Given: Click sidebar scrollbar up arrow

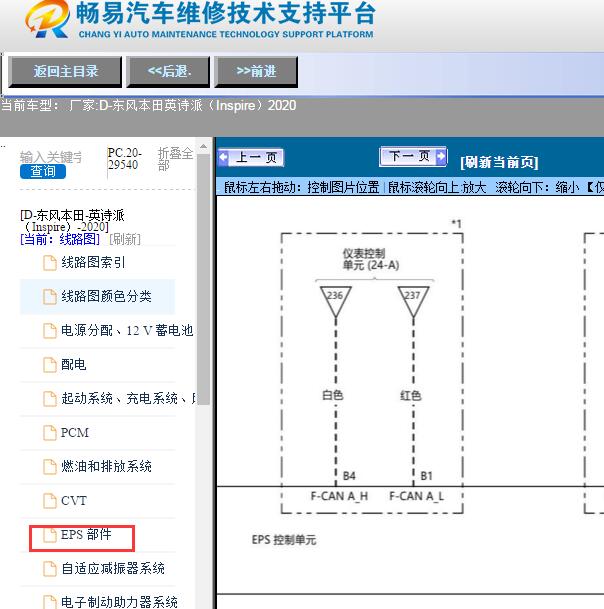Looking at the screenshot, I should [x=203, y=146].
